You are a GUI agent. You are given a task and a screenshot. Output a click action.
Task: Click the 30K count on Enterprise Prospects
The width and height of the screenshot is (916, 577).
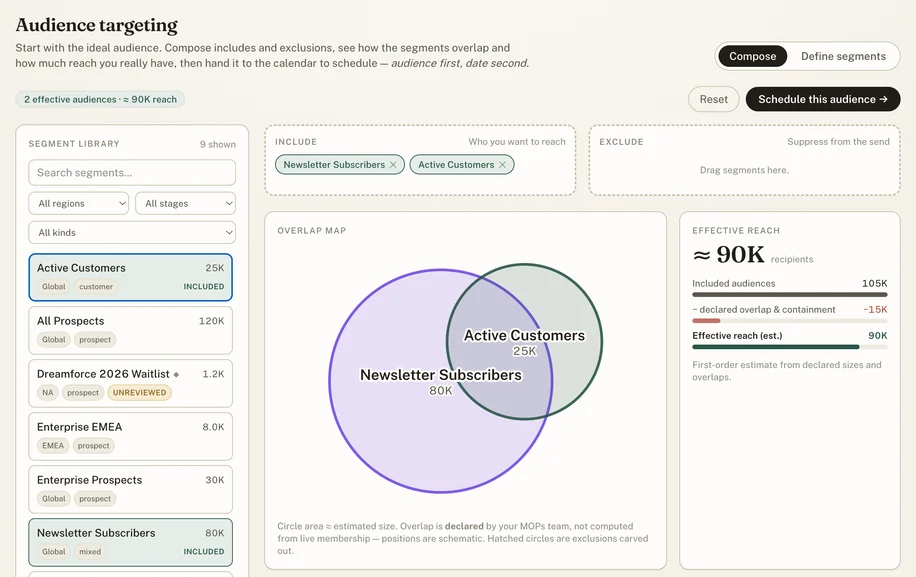pyautogui.click(x=214, y=480)
